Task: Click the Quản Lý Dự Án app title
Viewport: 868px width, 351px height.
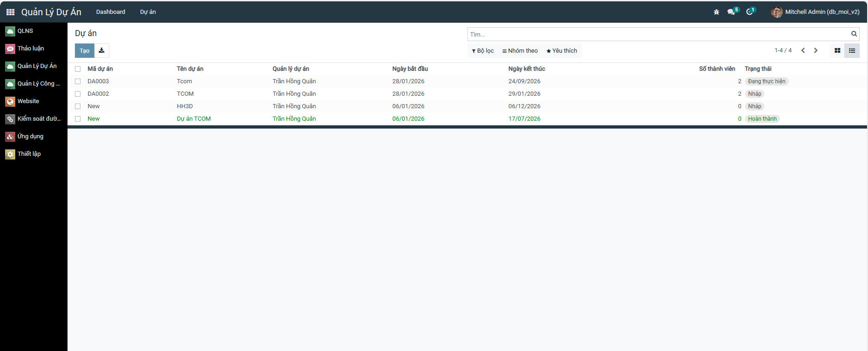Action: [51, 12]
